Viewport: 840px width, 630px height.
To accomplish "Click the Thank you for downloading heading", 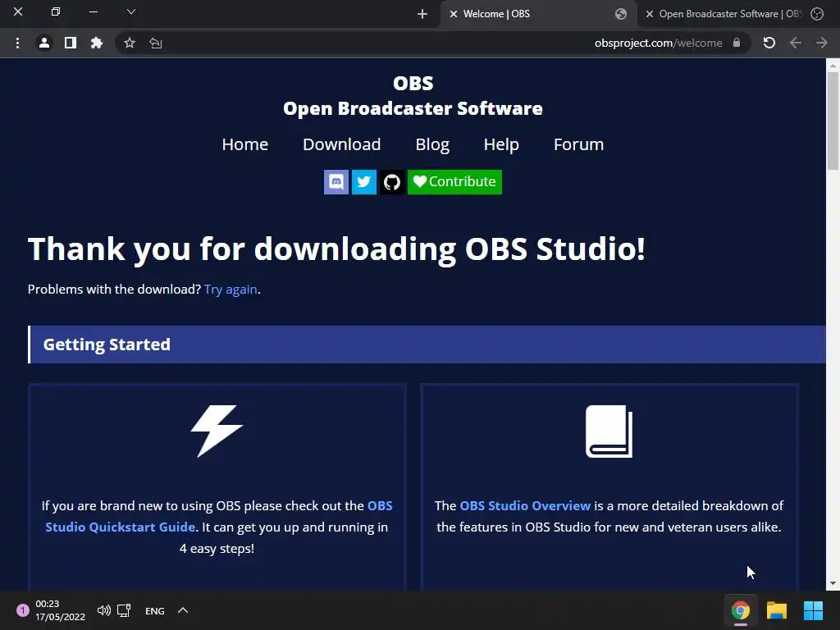I will coord(336,249).
